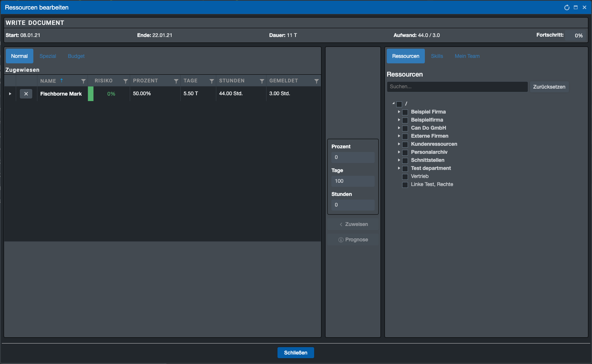Click the Prognose button
Image resolution: width=592 pixels, height=364 pixels.
[353, 239]
